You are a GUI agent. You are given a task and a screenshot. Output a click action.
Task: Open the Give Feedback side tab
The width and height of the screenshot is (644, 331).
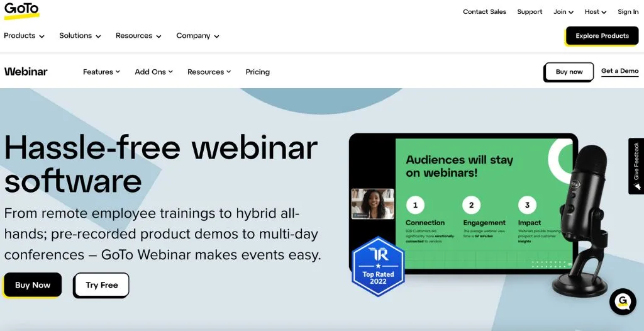click(636, 166)
